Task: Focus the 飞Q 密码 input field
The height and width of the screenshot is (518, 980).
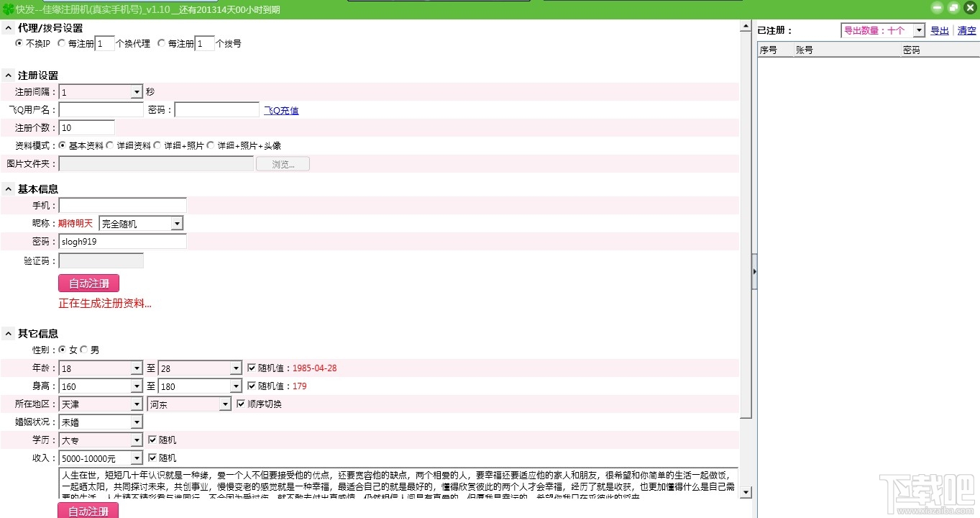Action: [217, 110]
